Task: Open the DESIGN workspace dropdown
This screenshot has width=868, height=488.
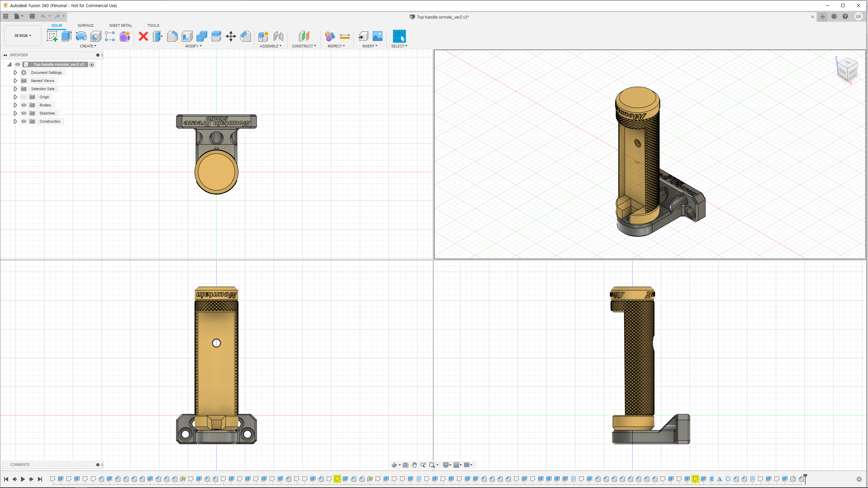Action: [x=23, y=36]
